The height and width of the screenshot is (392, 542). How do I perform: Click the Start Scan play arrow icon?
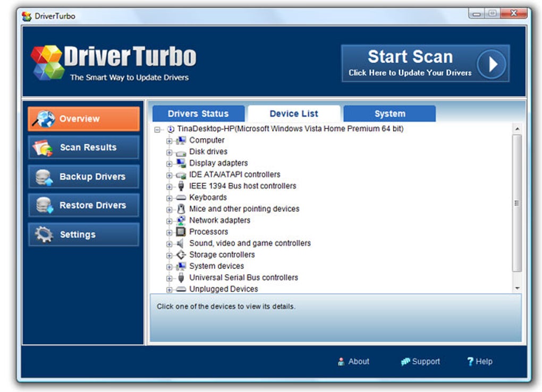(x=492, y=64)
